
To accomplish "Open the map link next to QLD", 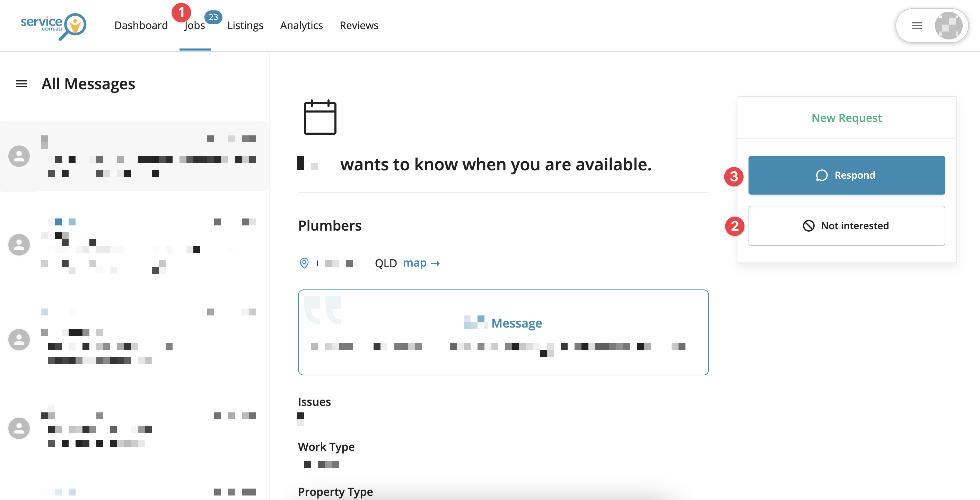I will 421,263.
